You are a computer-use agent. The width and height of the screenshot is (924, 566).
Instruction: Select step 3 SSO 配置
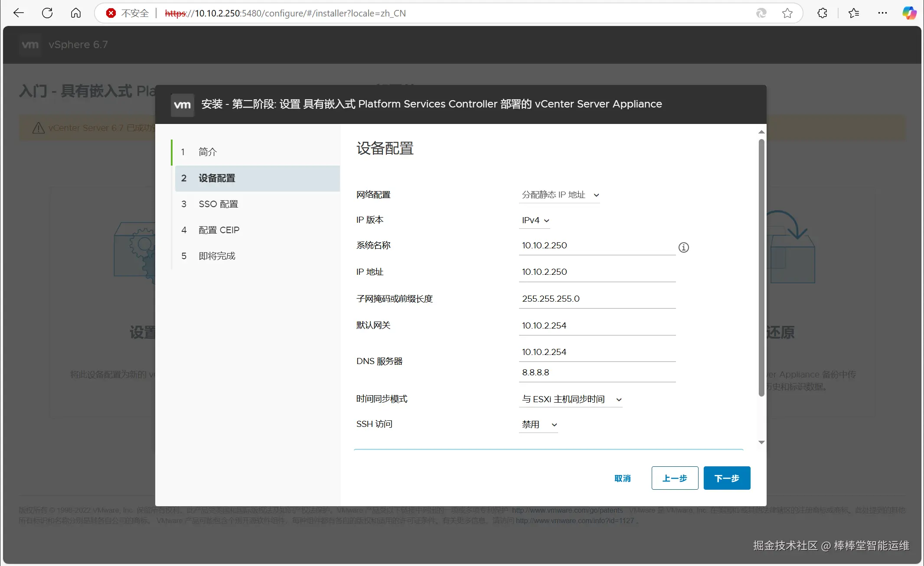click(218, 204)
